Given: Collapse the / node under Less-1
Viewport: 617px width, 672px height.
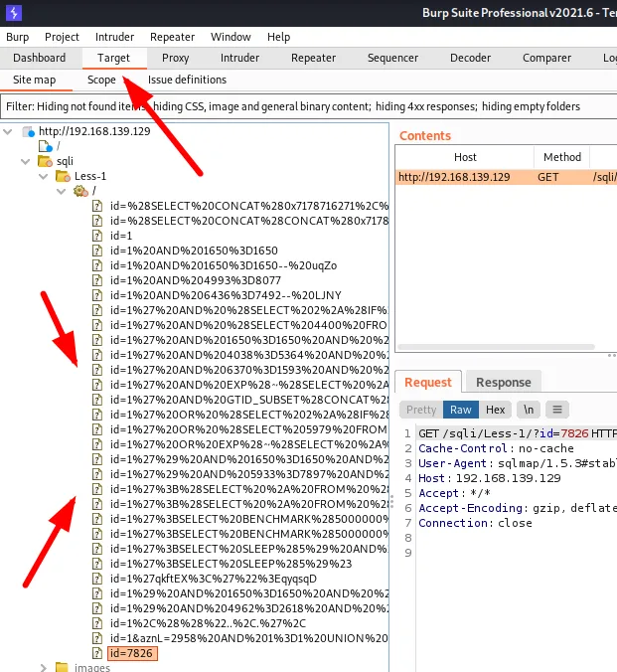Looking at the screenshot, I should [62, 191].
